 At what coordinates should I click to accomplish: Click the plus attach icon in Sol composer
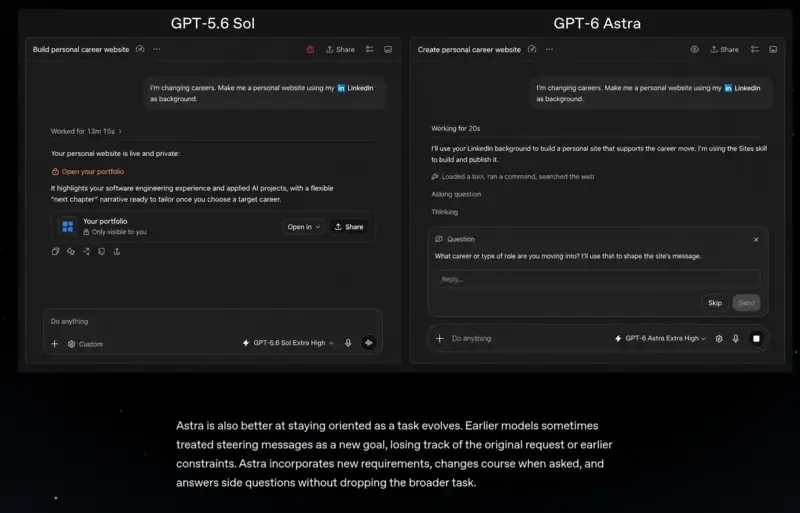click(55, 344)
